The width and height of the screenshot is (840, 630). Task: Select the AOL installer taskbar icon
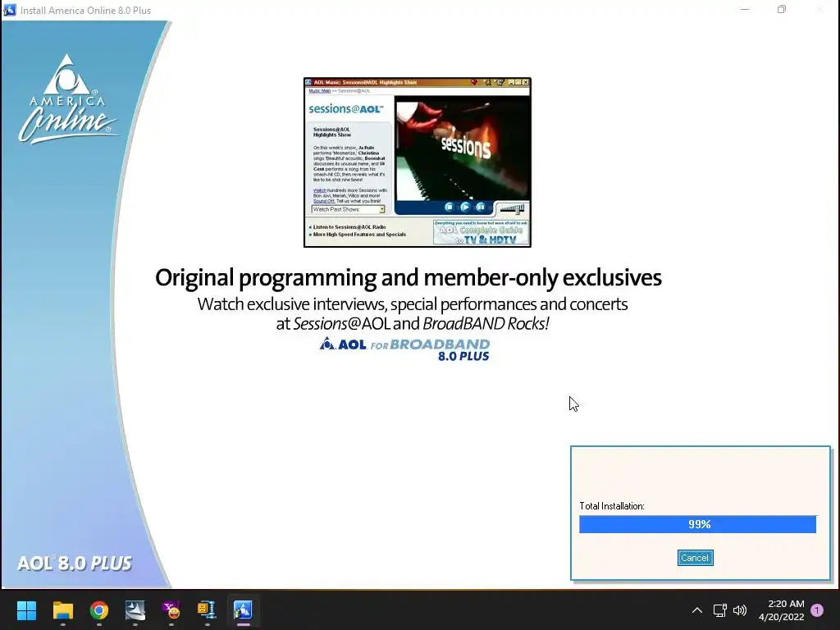click(x=243, y=610)
